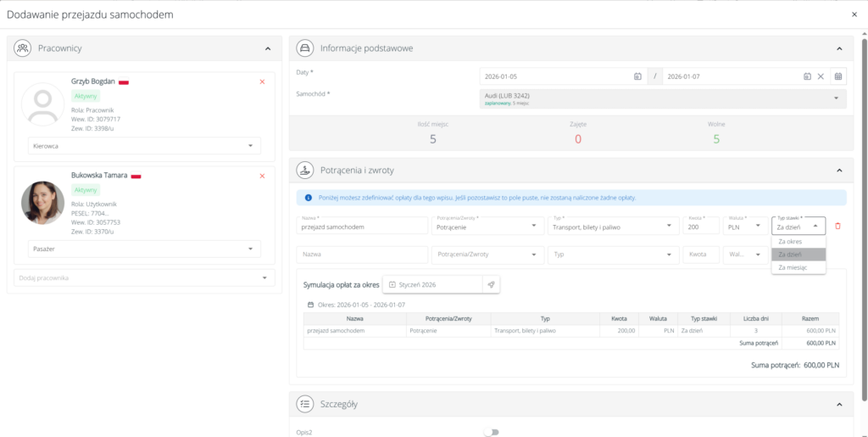Click the Kwota field containing 200
Screen dimensions: 868x437
702,226
